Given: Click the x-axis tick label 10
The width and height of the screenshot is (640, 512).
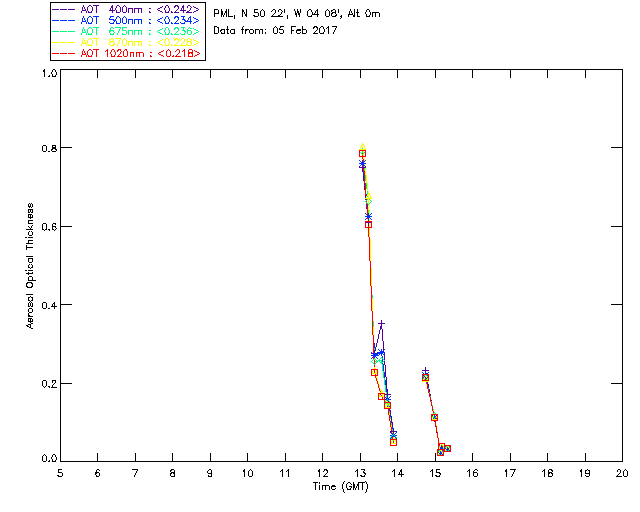Looking at the screenshot, I should [x=247, y=473].
